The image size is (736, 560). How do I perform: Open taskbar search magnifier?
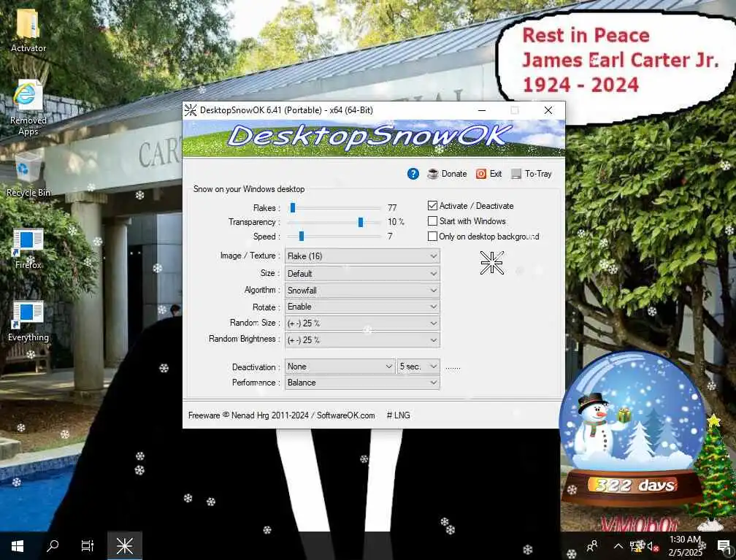(53, 546)
